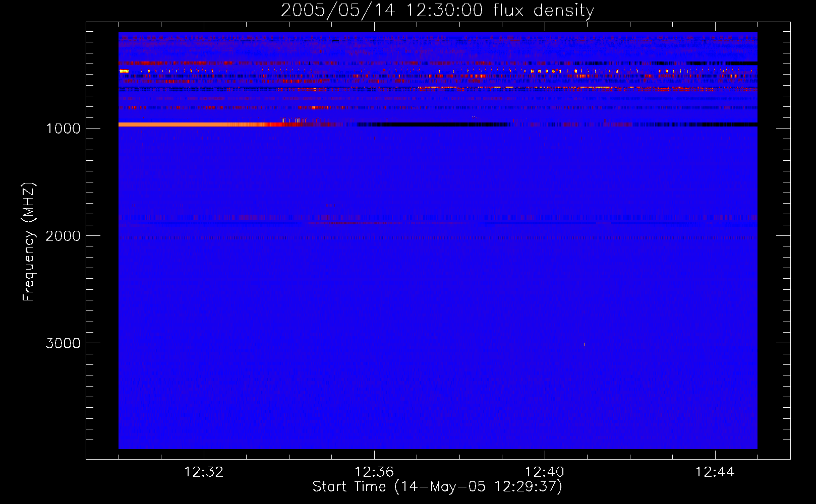This screenshot has height=504, width=816.
Task: Click the '12:32' time tick label
Action: [x=204, y=472]
